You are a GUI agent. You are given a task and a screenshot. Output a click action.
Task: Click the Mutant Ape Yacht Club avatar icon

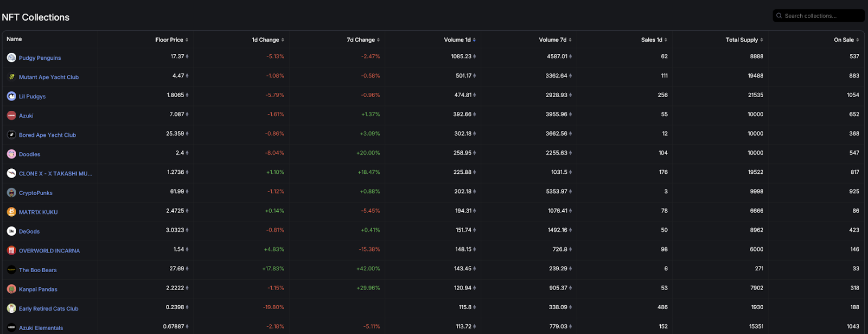click(11, 77)
